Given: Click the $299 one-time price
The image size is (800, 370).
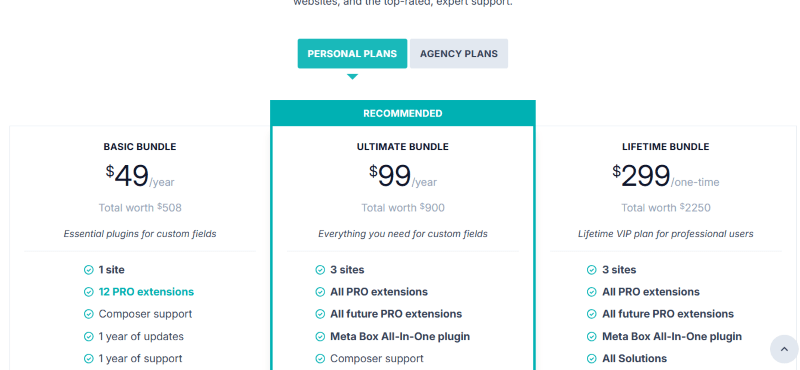Looking at the screenshot, I should [x=665, y=176].
